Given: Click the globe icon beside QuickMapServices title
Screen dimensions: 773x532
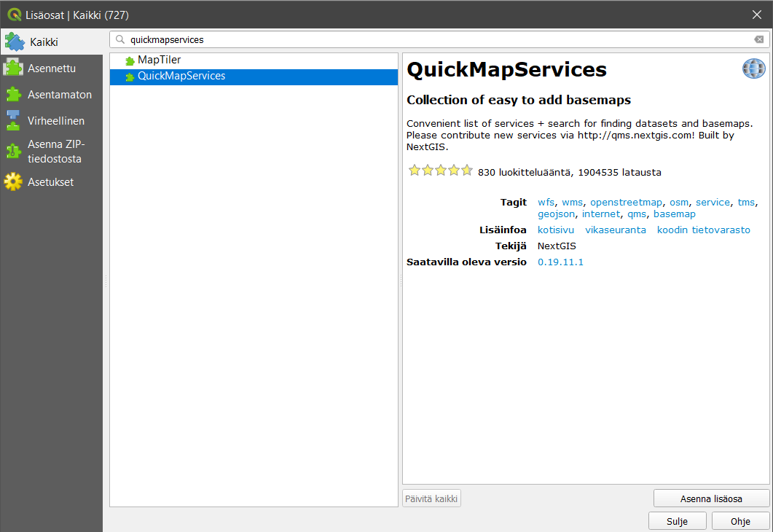Looking at the screenshot, I should [x=754, y=69].
